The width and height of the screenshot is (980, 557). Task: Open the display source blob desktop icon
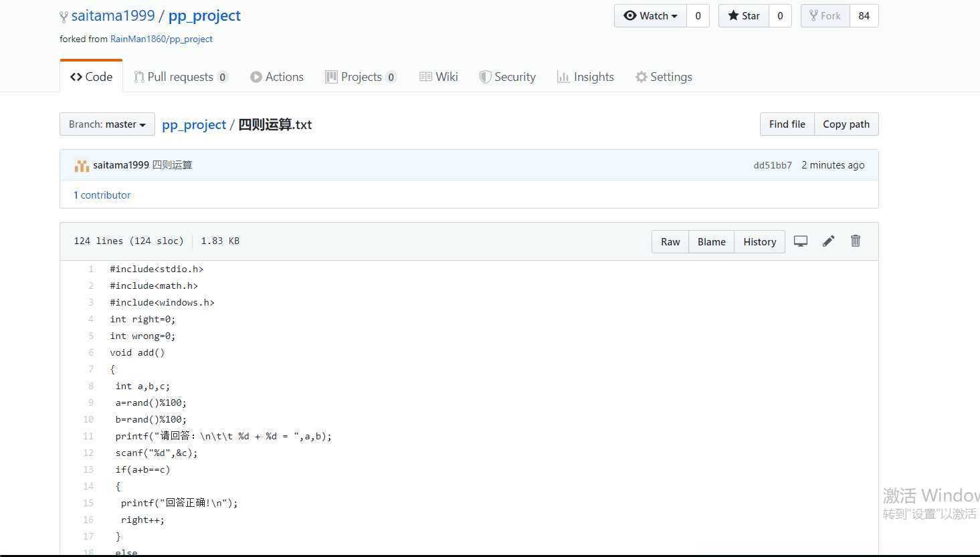tap(800, 241)
